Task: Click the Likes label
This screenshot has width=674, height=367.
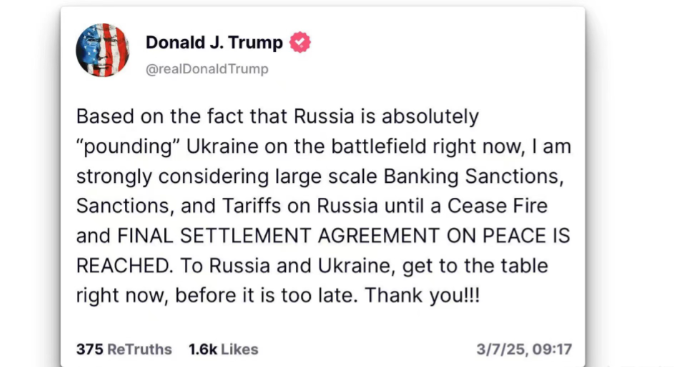Action: (x=239, y=349)
